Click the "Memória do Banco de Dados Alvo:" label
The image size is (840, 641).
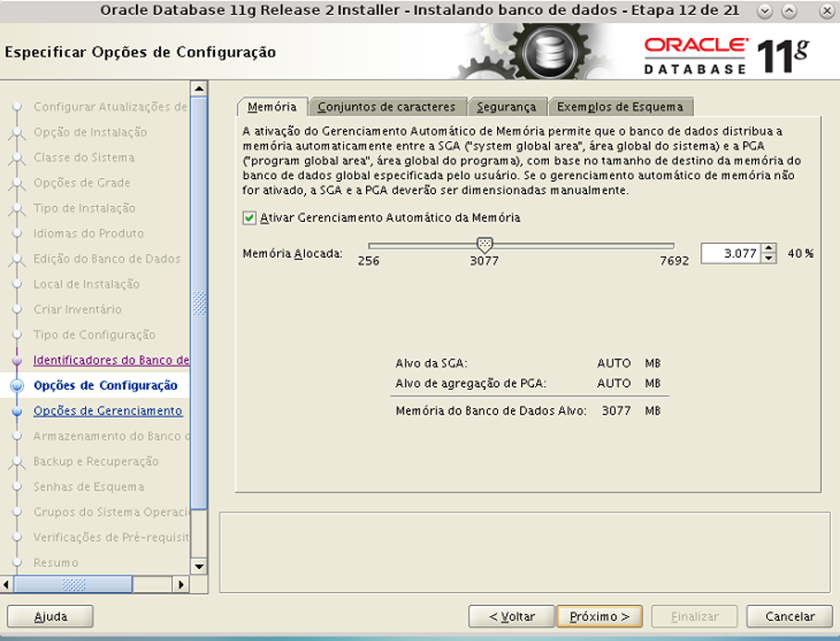[x=492, y=411]
